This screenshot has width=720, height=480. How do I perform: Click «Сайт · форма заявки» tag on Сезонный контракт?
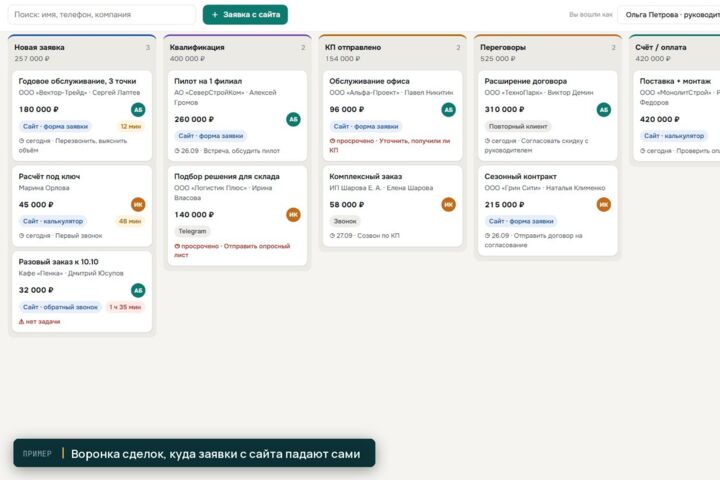[521, 221]
